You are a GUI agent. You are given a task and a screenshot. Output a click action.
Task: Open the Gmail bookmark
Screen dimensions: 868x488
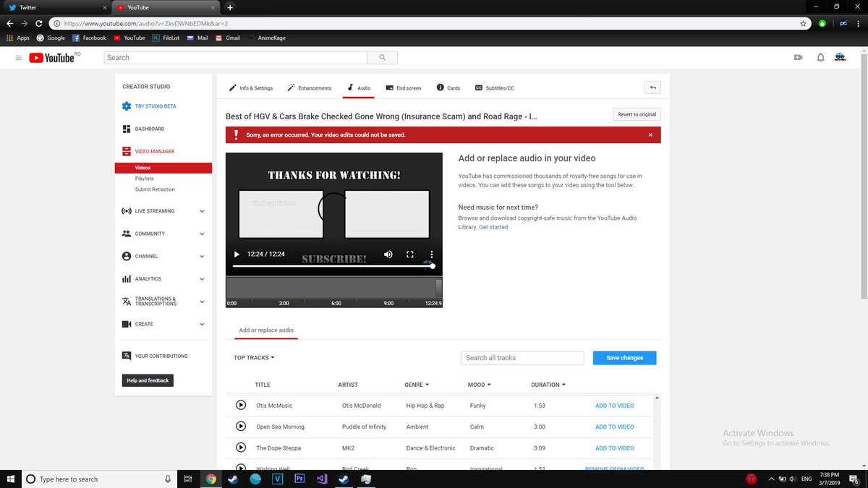[x=228, y=38]
